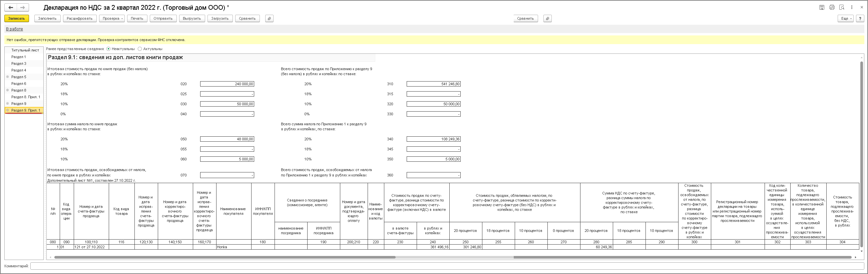
Task: Open Раздел 4 in the section list
Action: [19, 70]
